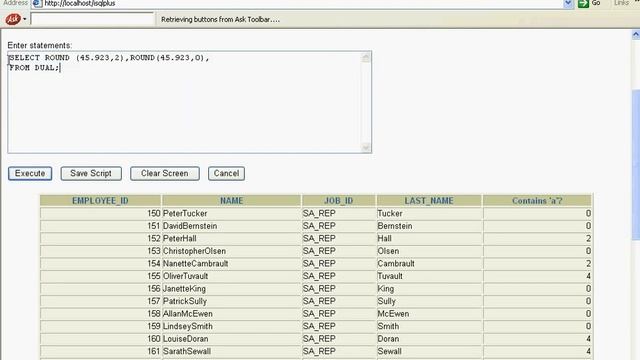Click the Ask toolbar search field

[92, 19]
